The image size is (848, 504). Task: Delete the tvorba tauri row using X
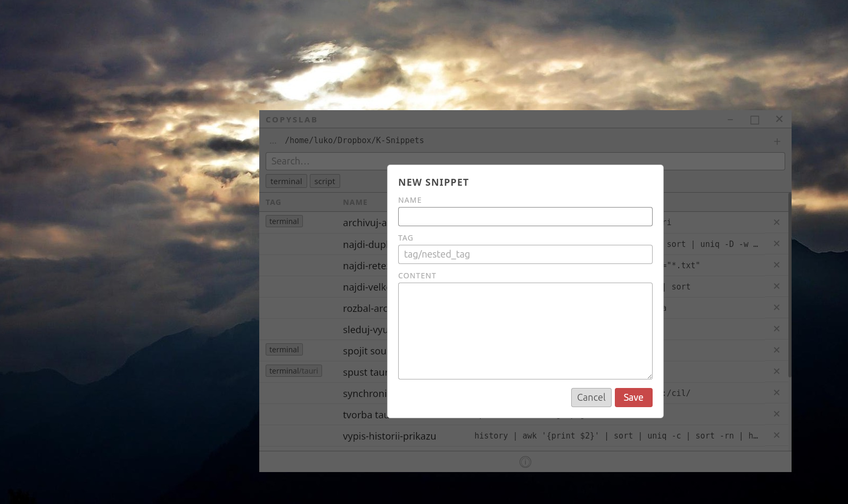(x=776, y=414)
